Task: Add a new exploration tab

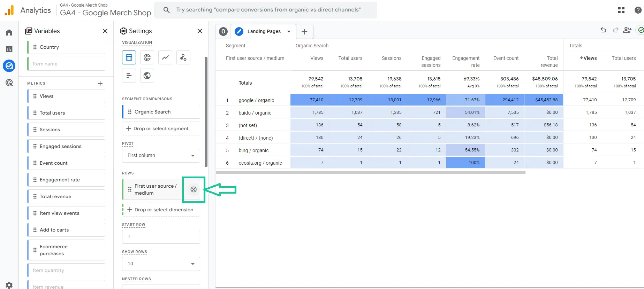Action: pos(304,32)
